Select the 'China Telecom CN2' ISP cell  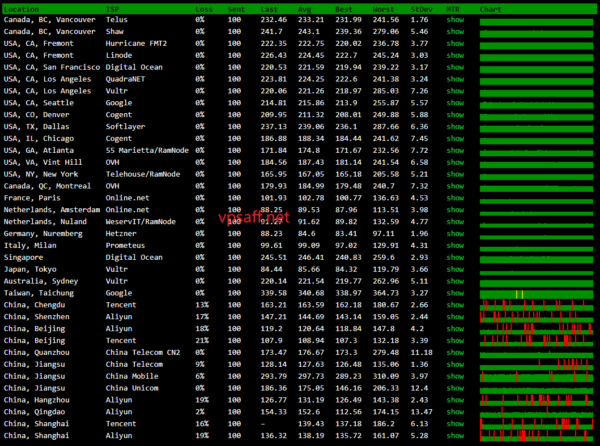coord(143,352)
